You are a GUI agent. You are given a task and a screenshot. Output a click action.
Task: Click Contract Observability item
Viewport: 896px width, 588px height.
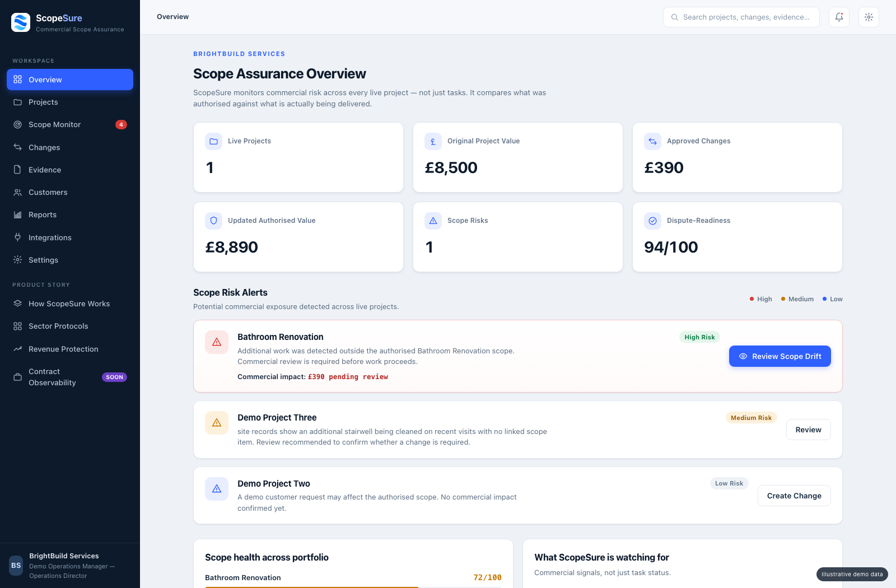(x=70, y=377)
